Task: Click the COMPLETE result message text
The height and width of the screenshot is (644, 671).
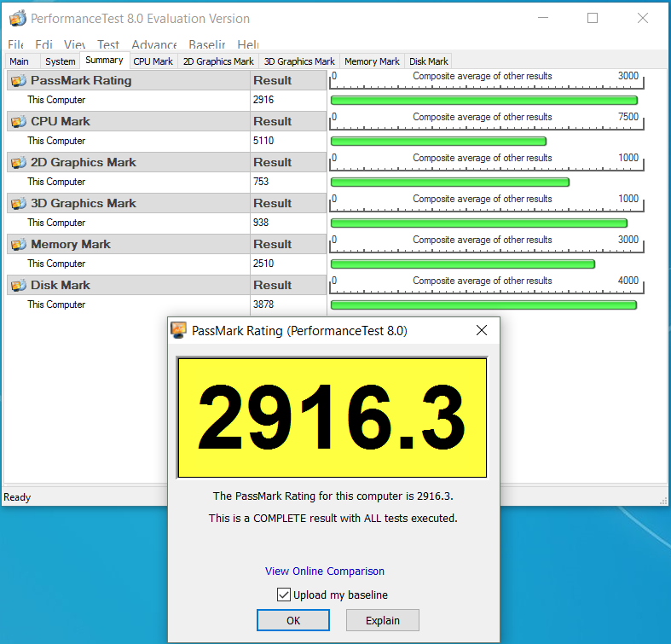Action: (x=333, y=518)
